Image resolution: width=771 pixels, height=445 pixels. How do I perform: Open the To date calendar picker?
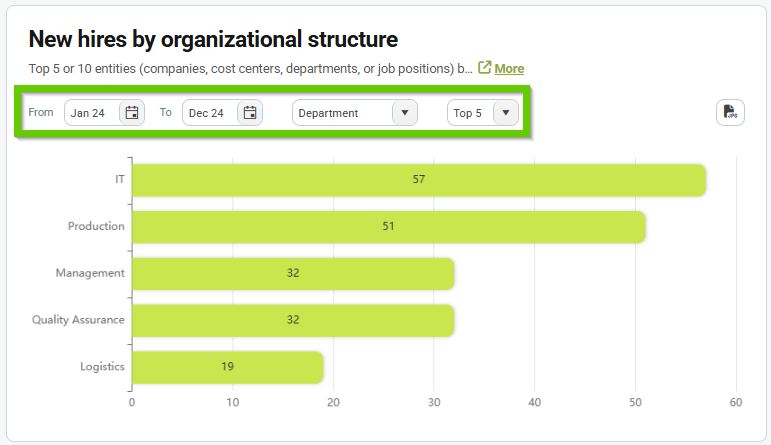tap(250, 113)
